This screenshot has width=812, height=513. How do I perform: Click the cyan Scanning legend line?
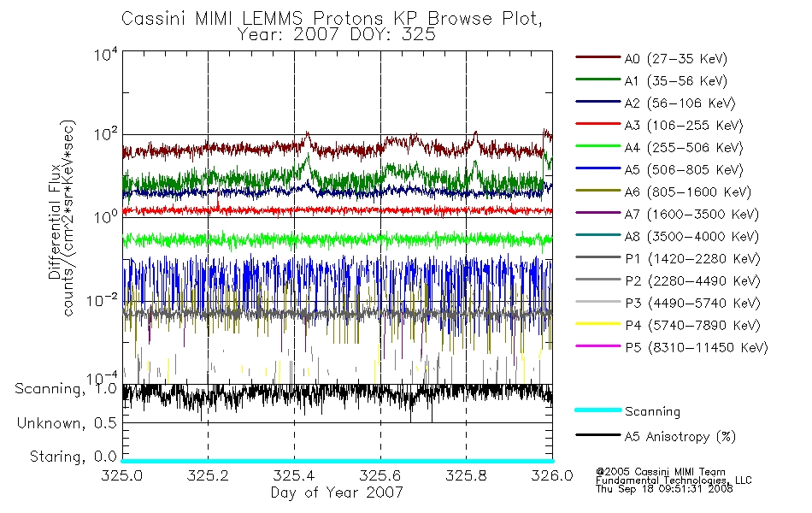[598, 410]
